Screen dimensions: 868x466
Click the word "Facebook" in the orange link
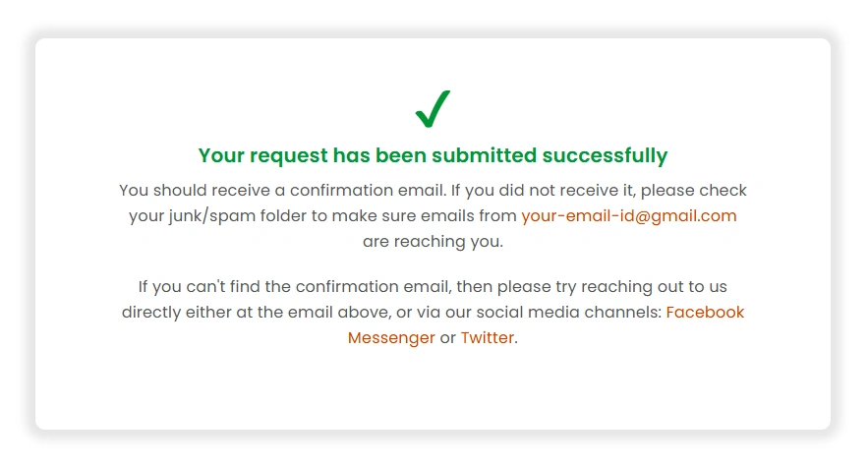pos(705,313)
